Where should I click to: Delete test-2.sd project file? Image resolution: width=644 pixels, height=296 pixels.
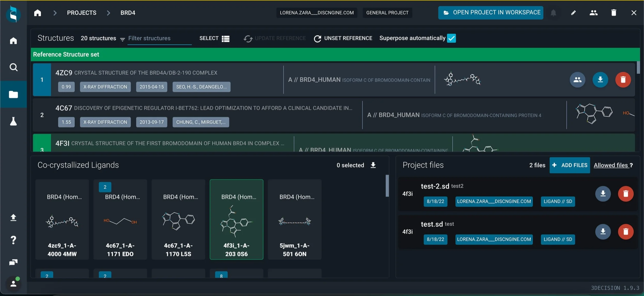click(x=625, y=194)
